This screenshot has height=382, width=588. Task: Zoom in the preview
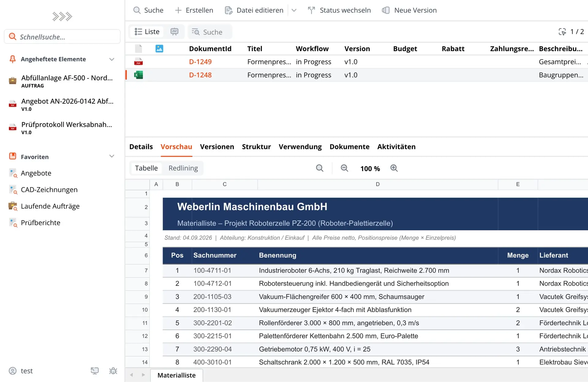[394, 168]
